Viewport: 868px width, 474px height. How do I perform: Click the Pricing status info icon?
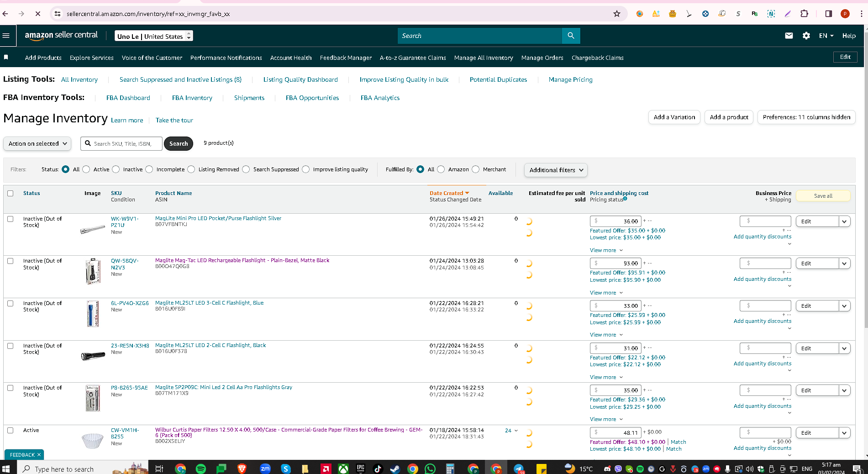coord(625,199)
